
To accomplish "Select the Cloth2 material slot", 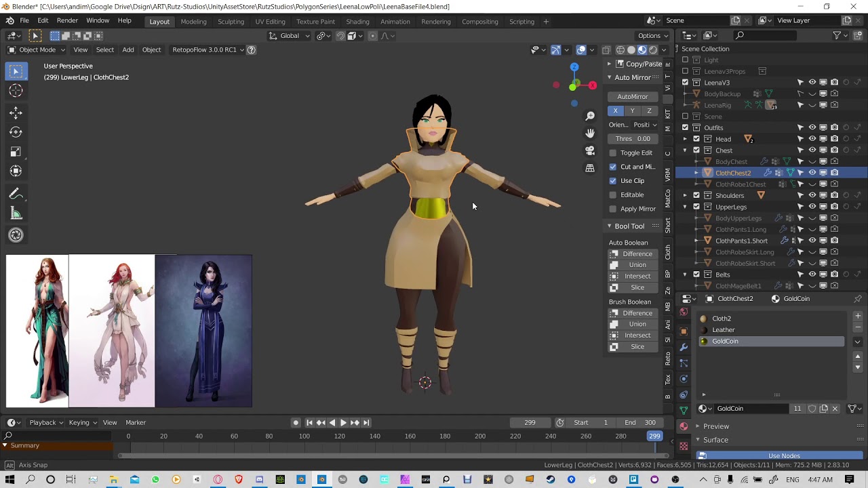I will [771, 319].
